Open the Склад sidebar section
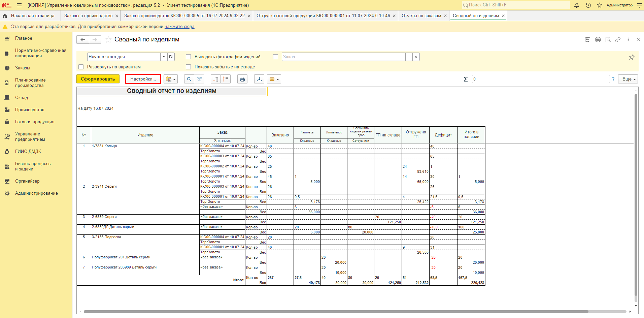Image resolution: width=644 pixels, height=318 pixels. 22,98
